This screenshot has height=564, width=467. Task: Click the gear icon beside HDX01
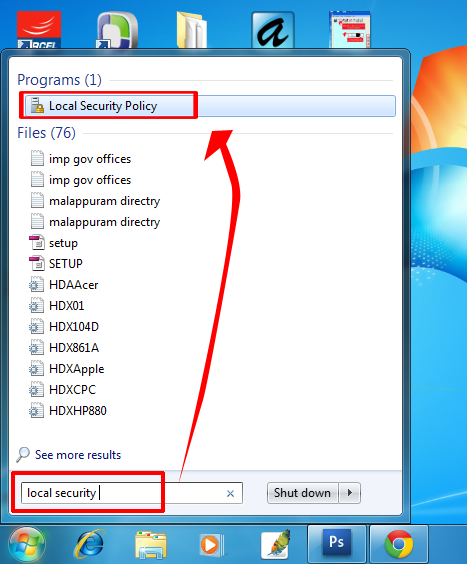point(36,305)
